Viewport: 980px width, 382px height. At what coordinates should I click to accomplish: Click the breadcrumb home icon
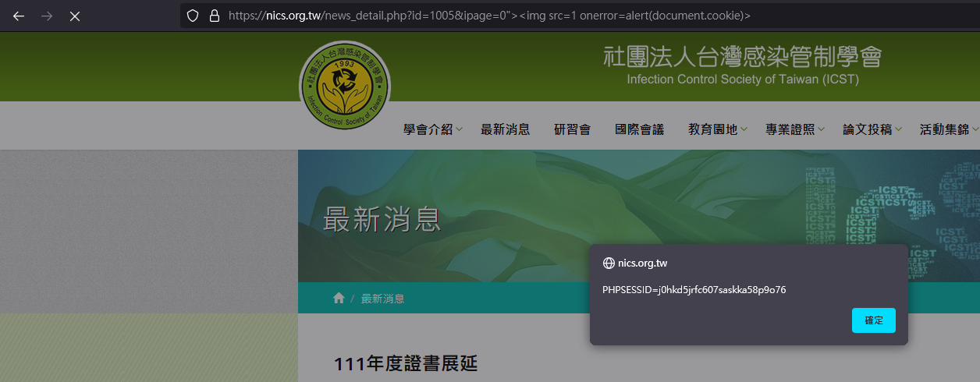[339, 299]
